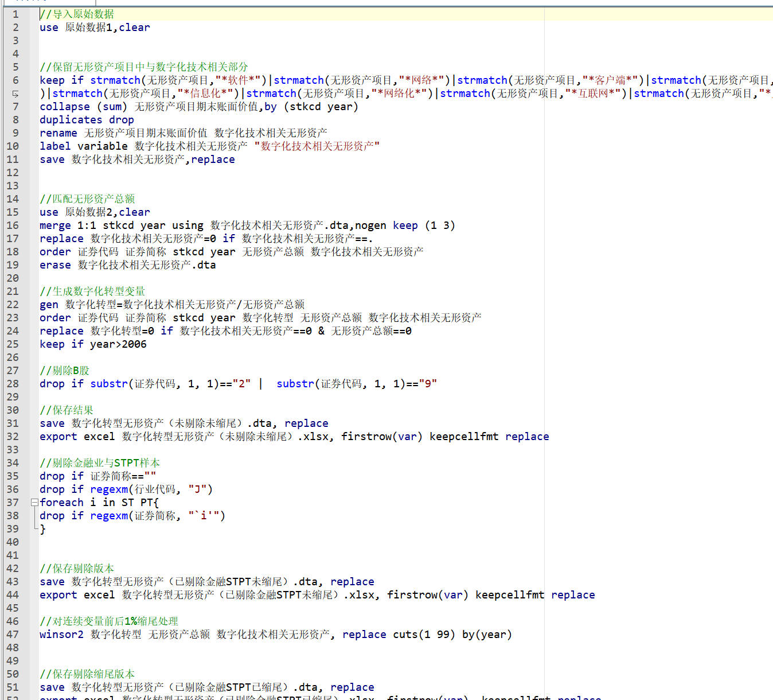
Task: Click the comment "//保存剔除版本"
Action: coord(77,568)
